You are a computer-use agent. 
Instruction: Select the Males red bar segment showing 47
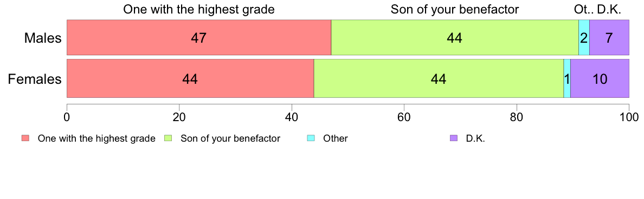tap(199, 37)
